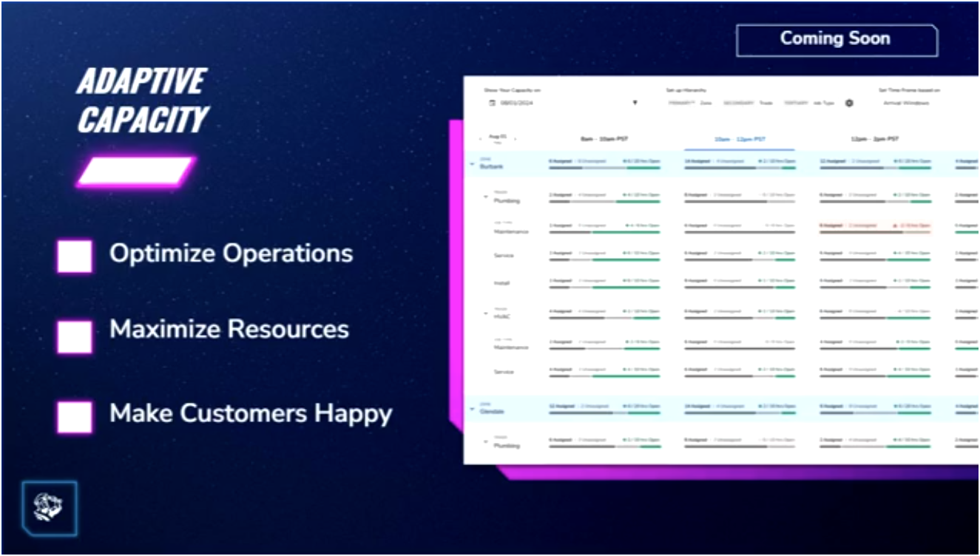Click the Adaptive Capacity slide title
Screen dimensions: 980x556
tap(143, 100)
